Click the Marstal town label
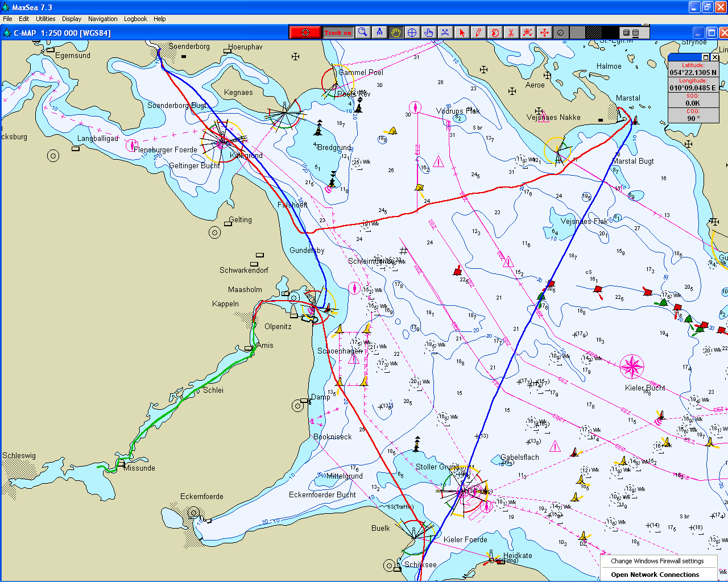Image resolution: width=728 pixels, height=582 pixels. [628, 98]
